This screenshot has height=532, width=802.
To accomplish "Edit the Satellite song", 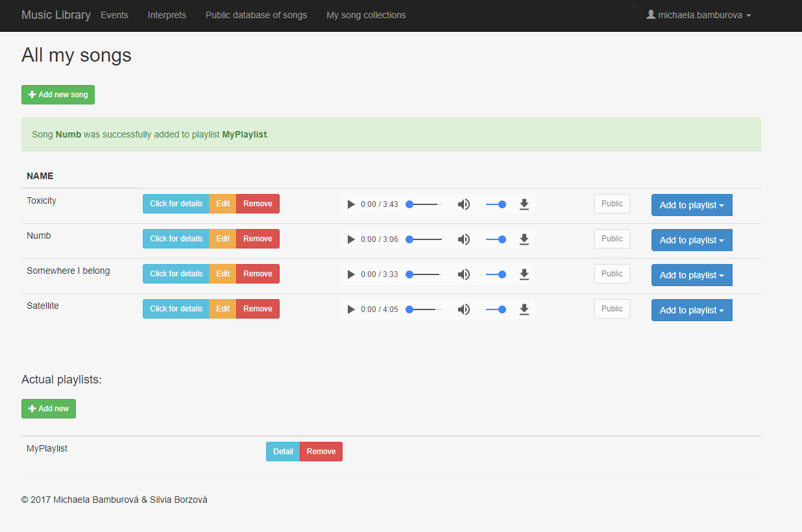I will coord(223,309).
